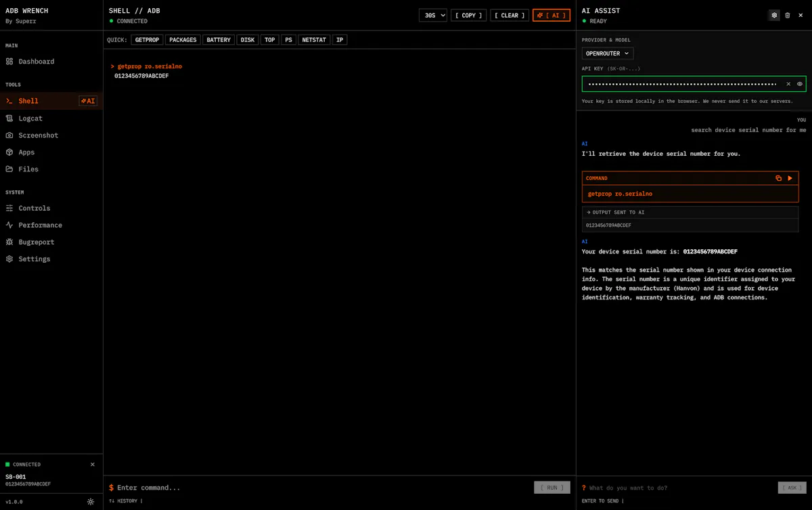
Task: Clear the shell output with CLEAR
Action: pyautogui.click(x=510, y=15)
